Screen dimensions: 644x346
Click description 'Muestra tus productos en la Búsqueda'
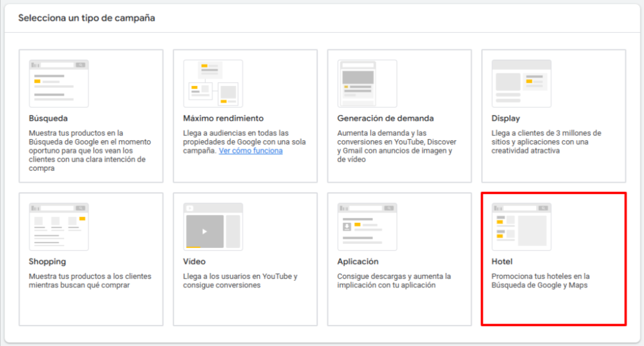point(90,151)
